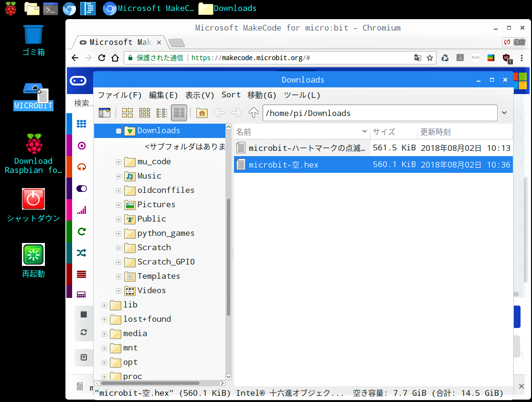Image resolution: width=532 pixels, height=402 pixels.
Task: Open the Input category in MakeCode toolbox
Action: 82,146
